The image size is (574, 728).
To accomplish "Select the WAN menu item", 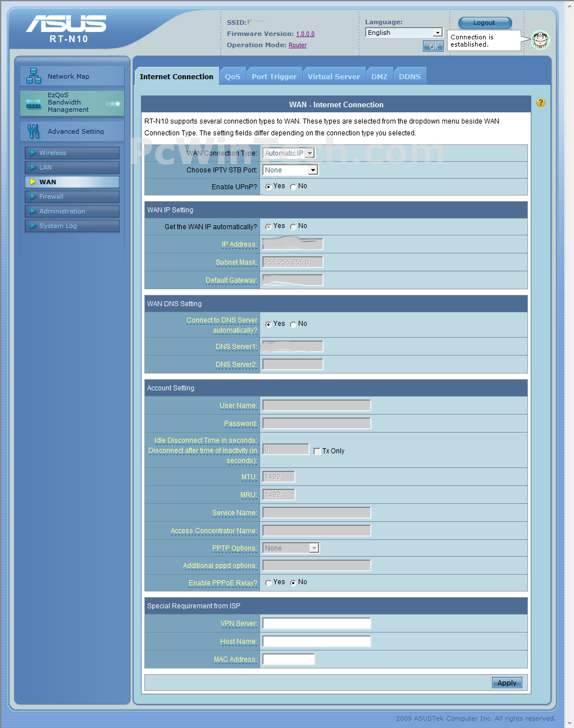I will click(x=72, y=182).
